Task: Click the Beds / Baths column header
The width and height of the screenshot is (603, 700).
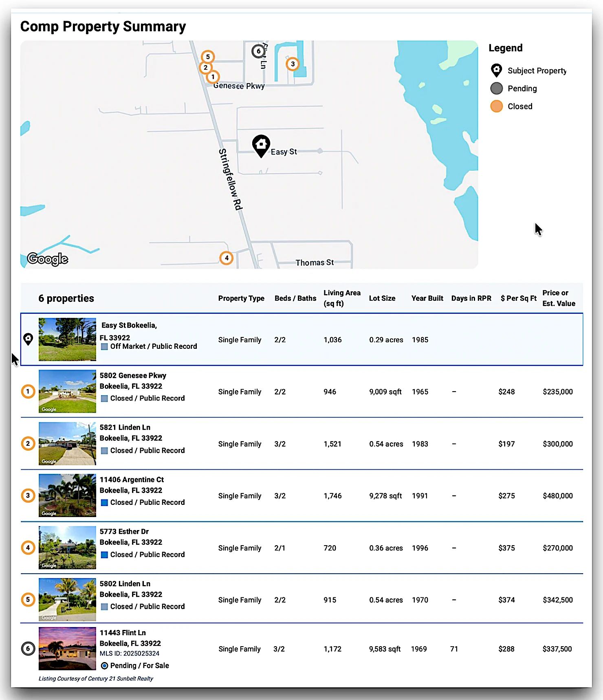Action: click(x=295, y=298)
